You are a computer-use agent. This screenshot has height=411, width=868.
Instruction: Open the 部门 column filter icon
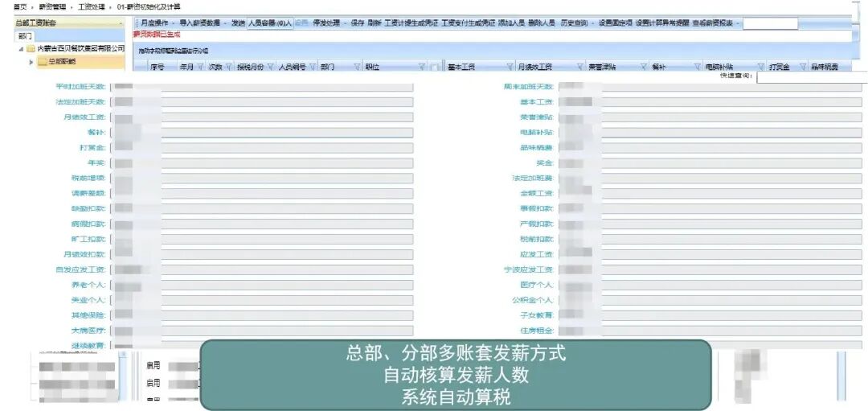[356, 67]
